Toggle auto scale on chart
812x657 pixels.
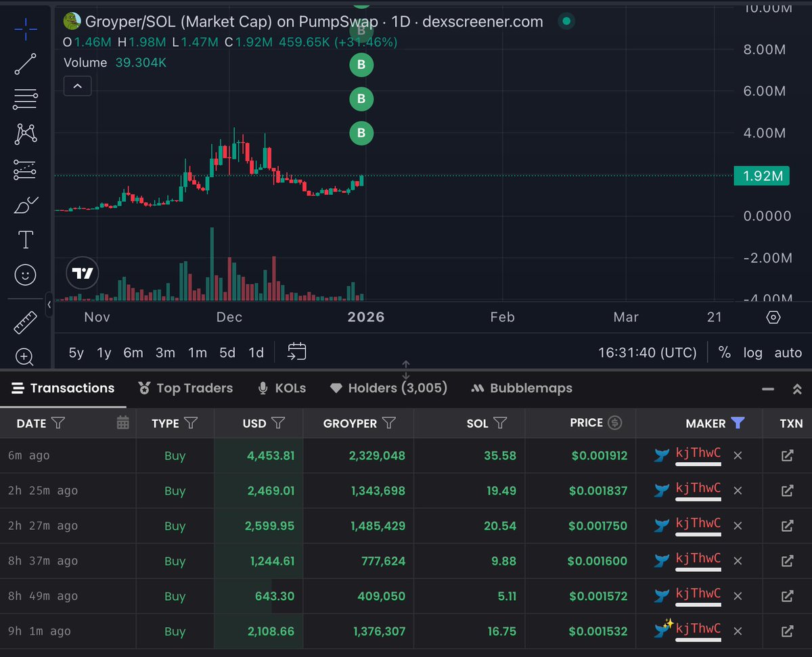point(788,353)
